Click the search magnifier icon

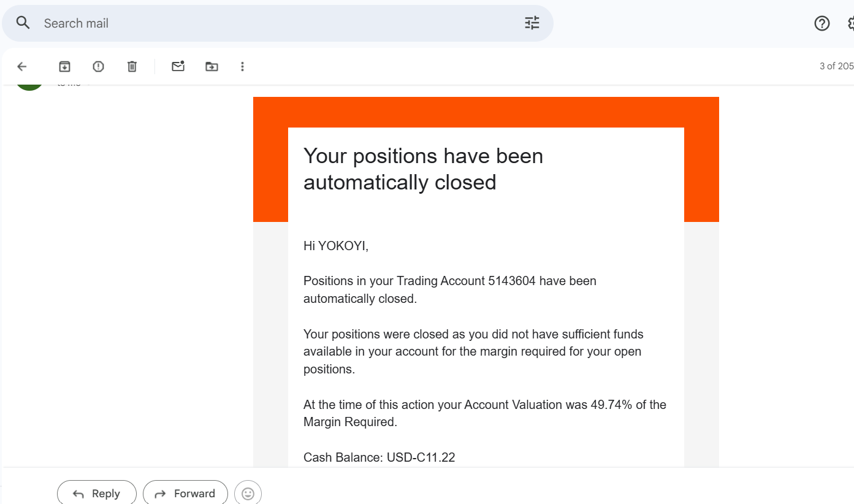click(x=23, y=23)
